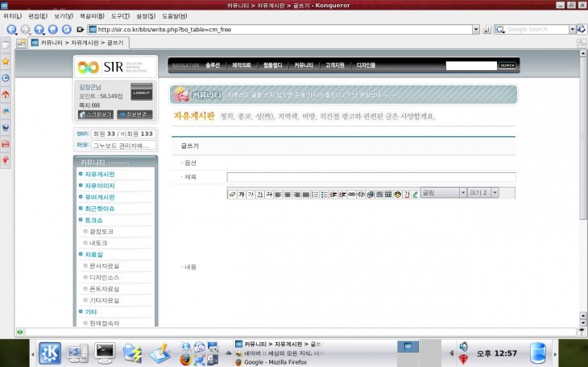Click the browser Back arrow button
Image resolution: width=588 pixels, height=367 pixels.
tap(11, 29)
